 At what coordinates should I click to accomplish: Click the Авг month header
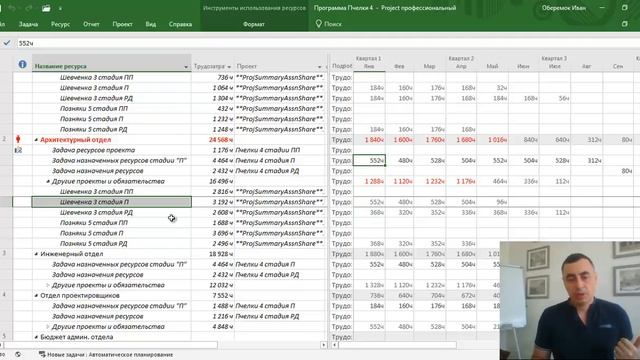[x=586, y=67]
